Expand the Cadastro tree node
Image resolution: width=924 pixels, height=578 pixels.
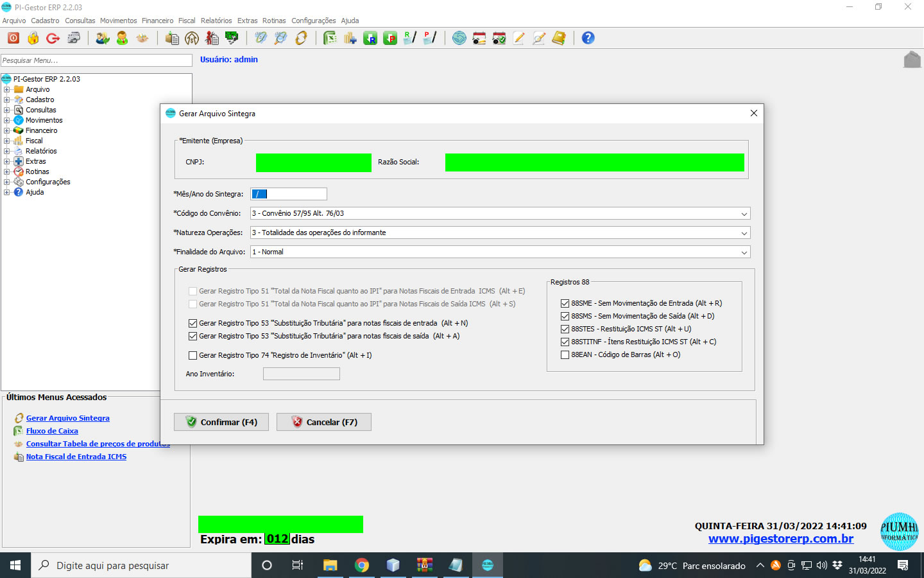click(x=6, y=100)
